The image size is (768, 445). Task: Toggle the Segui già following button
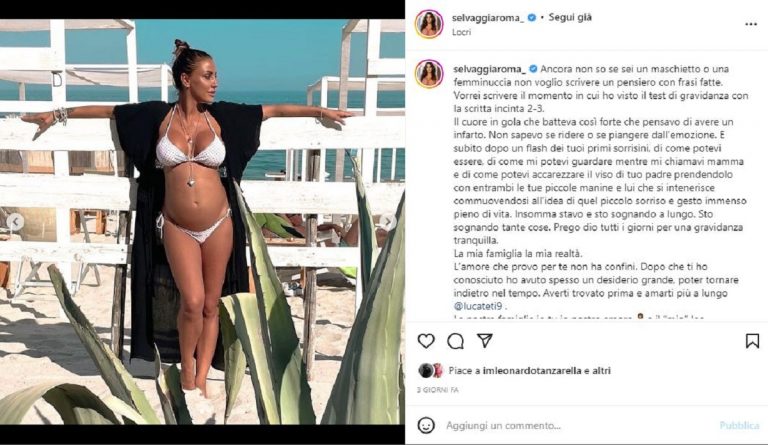(x=570, y=17)
